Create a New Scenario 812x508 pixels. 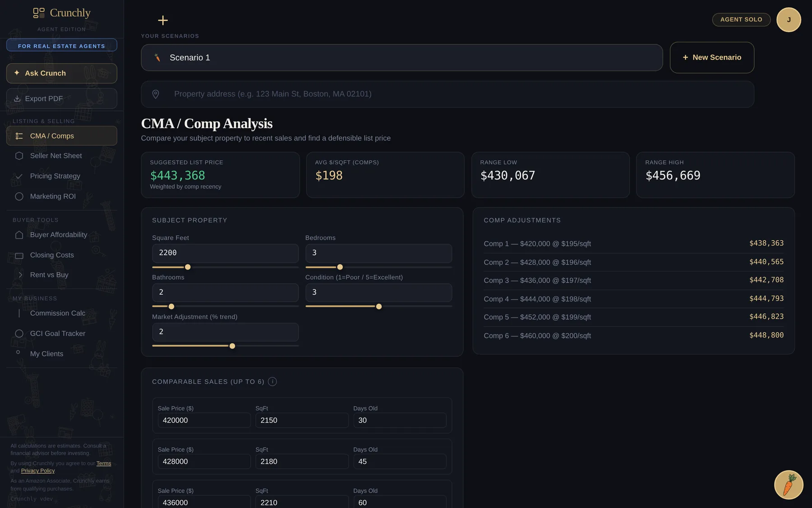712,57
